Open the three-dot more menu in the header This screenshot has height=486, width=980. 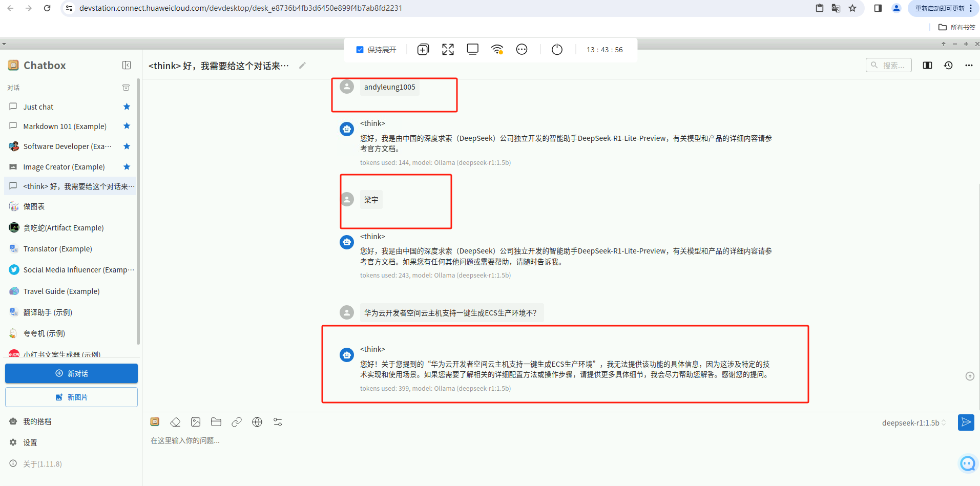[x=969, y=65]
